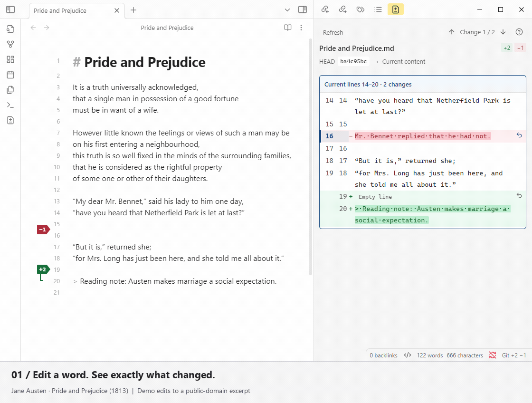Image resolution: width=532 pixels, height=403 pixels.
Task: Click Change 1 / 2 counter
Action: pos(477,32)
